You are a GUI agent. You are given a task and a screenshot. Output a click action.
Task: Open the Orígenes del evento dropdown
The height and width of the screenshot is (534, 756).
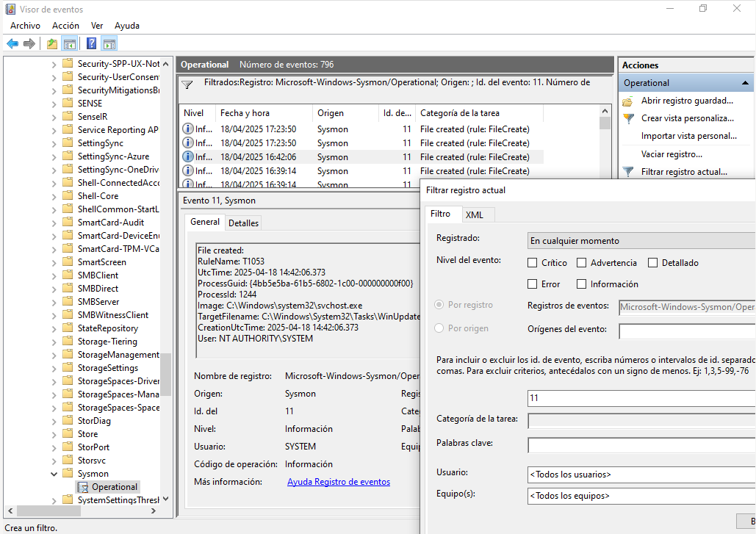point(687,331)
